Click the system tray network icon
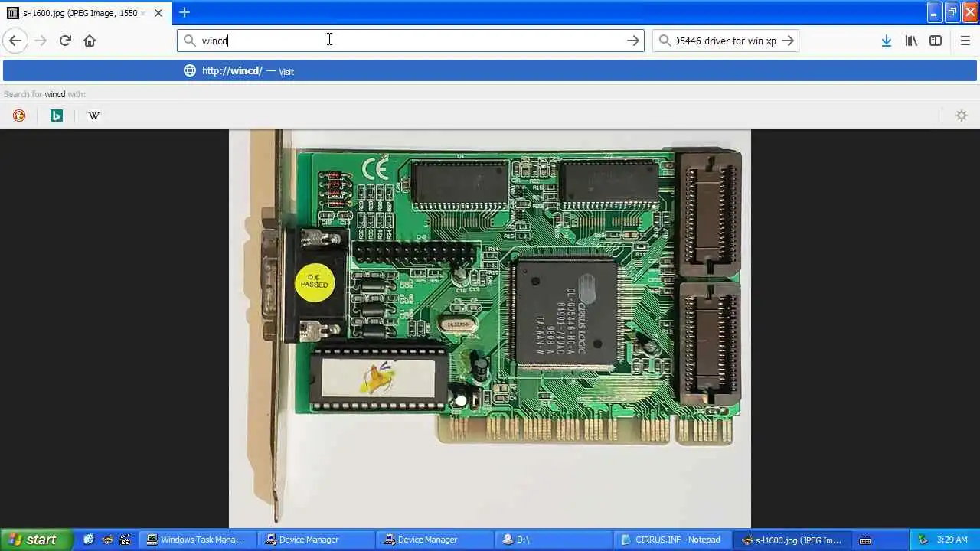980x551 pixels. tap(923, 540)
